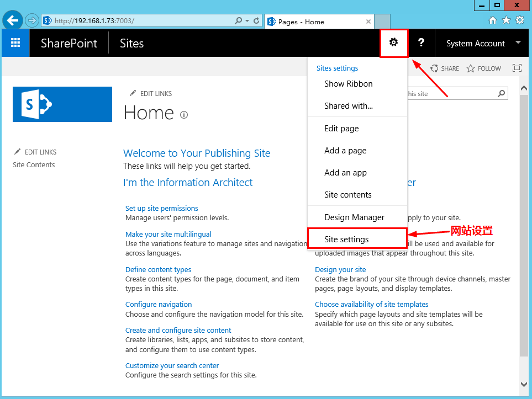Open the IE home icon

493,20
